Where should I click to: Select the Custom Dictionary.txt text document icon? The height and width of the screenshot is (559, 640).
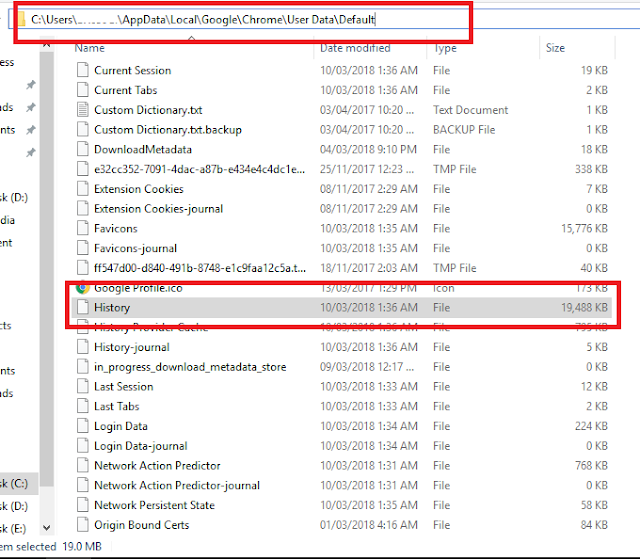[83, 110]
